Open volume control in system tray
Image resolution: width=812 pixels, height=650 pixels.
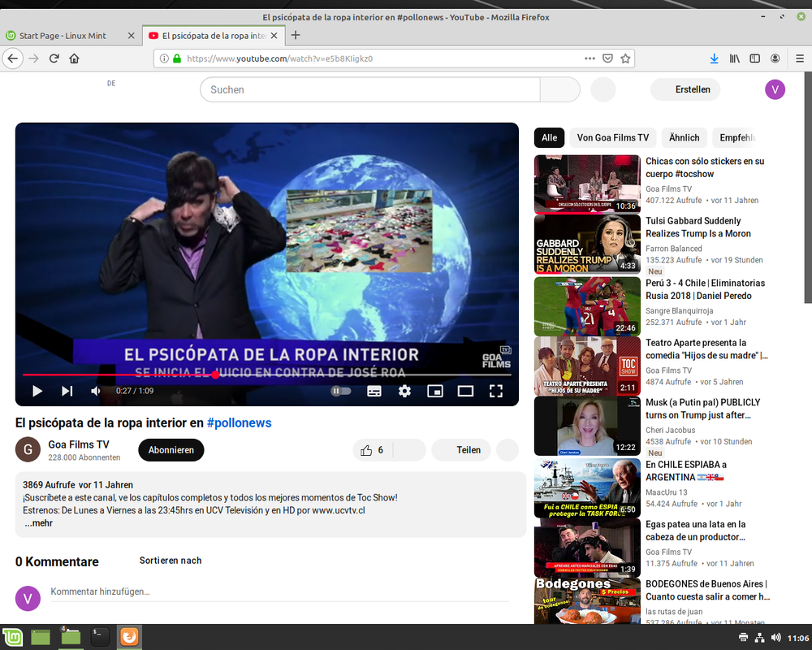775,638
